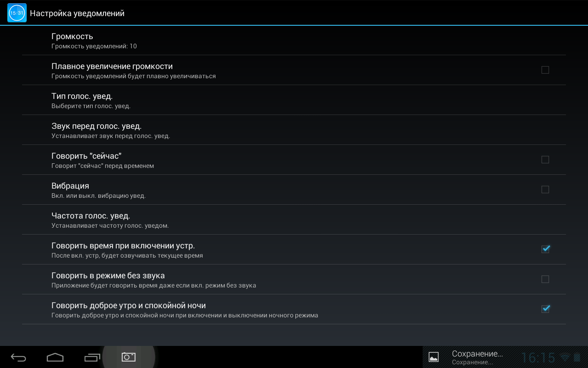Viewport: 588px width, 368px height.
Task: Enable Плавное увеличение громкости checkbox
Action: point(545,70)
